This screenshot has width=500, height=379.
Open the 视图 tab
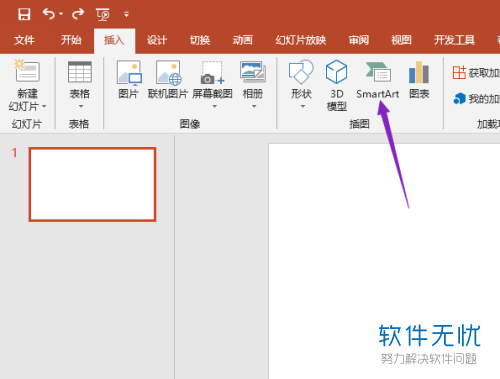[401, 40]
